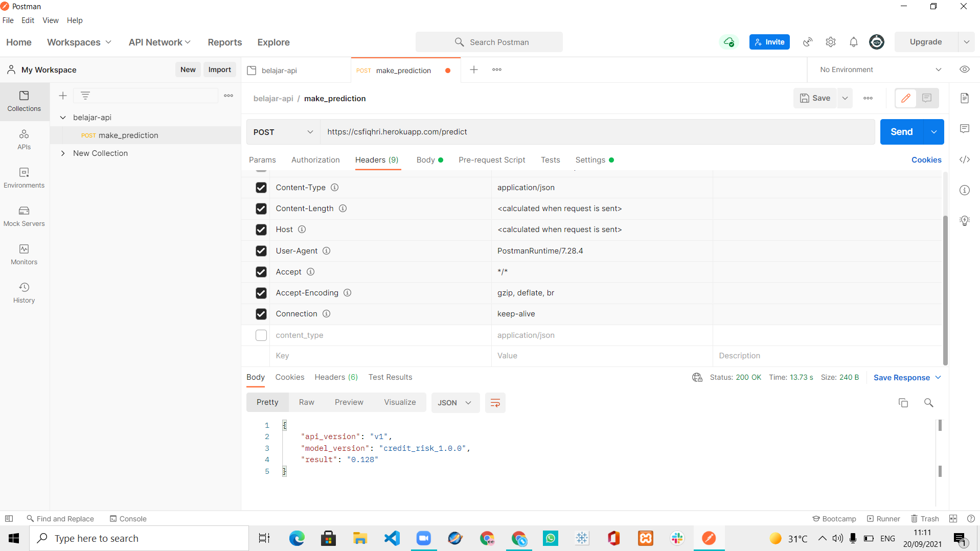Screen dimensions: 980x551
Task: Switch to the Authorization tab
Action: click(x=315, y=160)
